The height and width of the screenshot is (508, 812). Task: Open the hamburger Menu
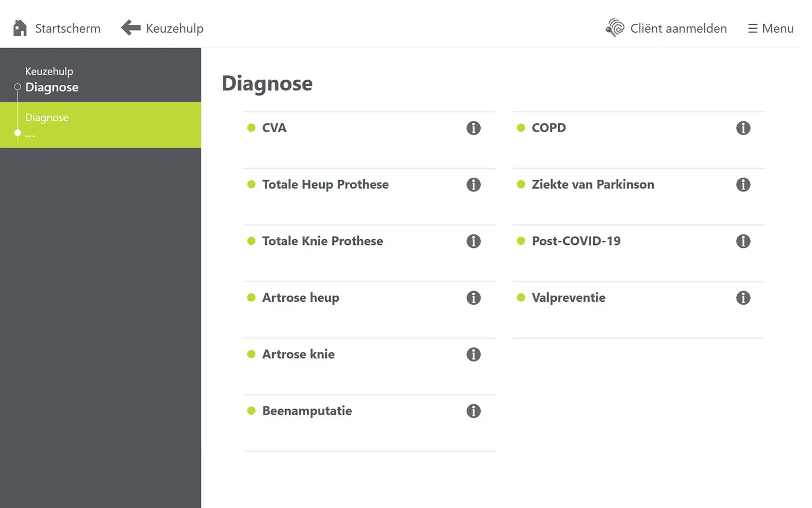[770, 28]
